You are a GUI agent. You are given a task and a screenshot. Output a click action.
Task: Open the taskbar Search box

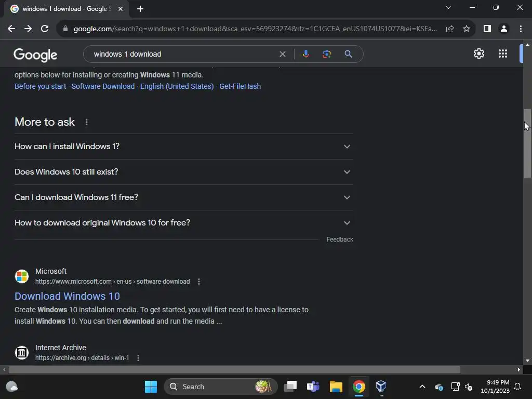pos(220,387)
